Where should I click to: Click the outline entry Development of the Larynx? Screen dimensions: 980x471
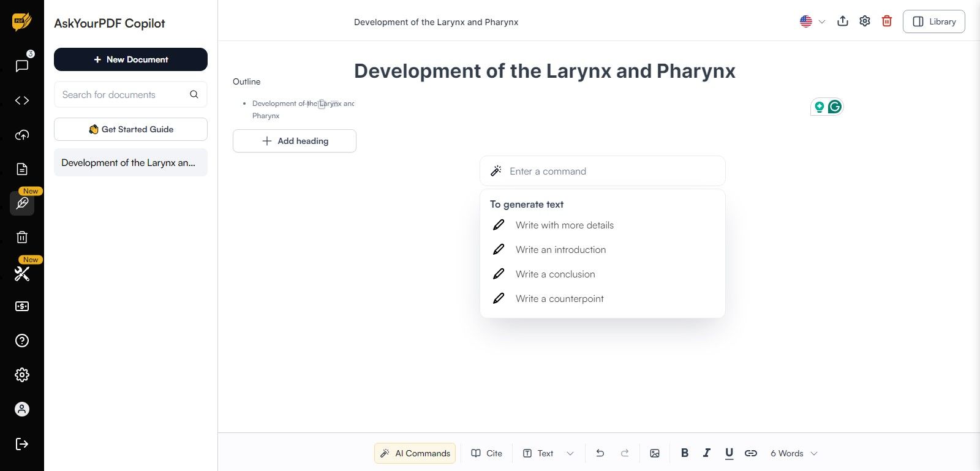[303, 110]
